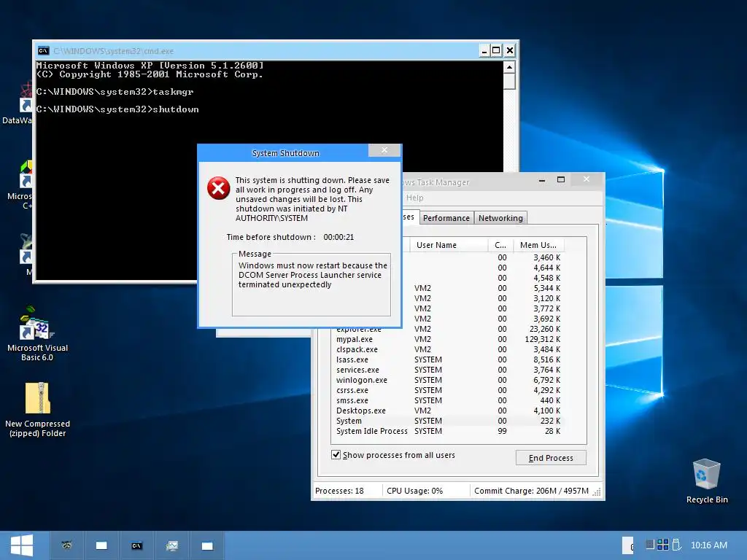
Task: Click the 129,312 K memory value
Action: (x=543, y=339)
